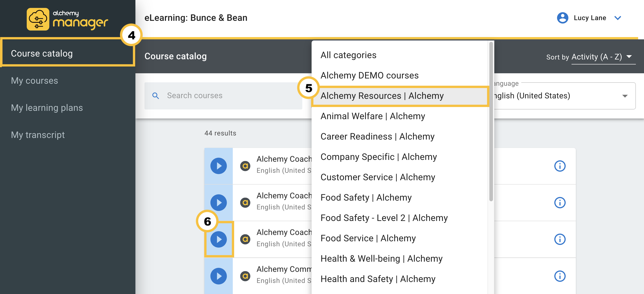
Task: Click the search magnifier icon
Action: (x=156, y=96)
